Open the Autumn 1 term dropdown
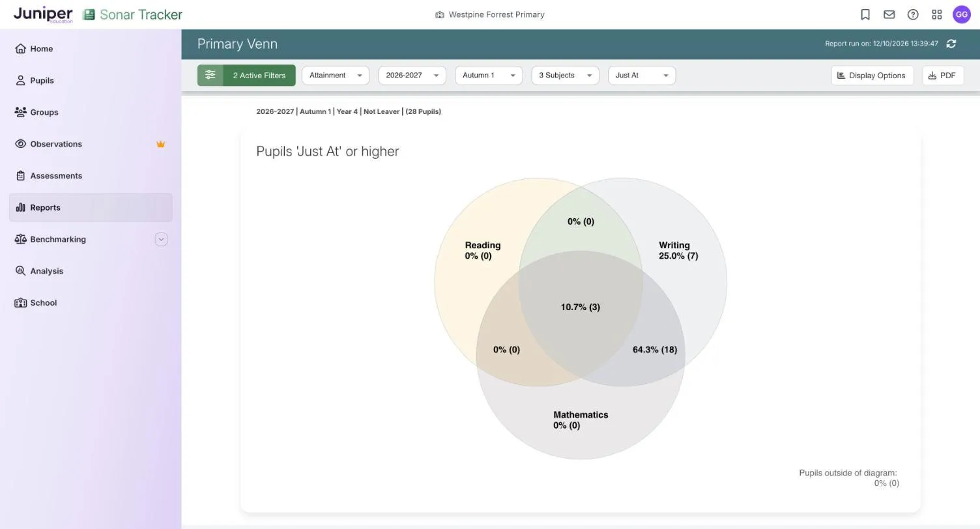This screenshot has height=529, width=980. (489, 76)
